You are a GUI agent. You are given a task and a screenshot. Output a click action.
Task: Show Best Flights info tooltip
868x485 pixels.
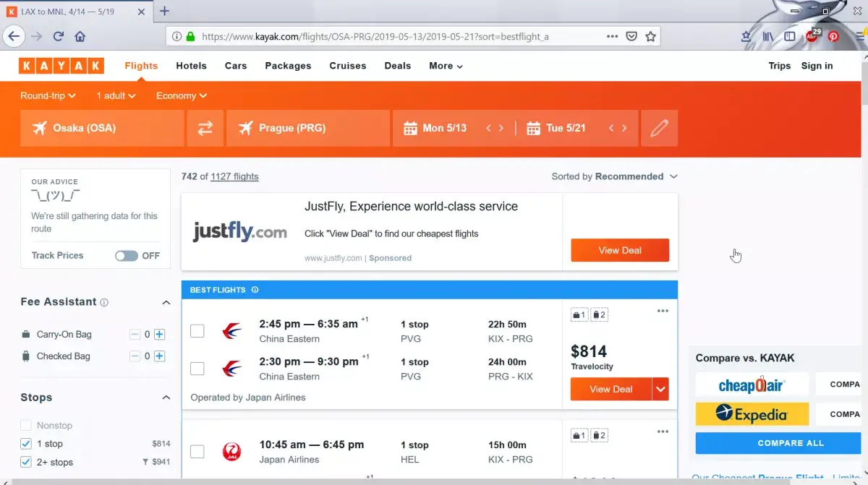[255, 290]
